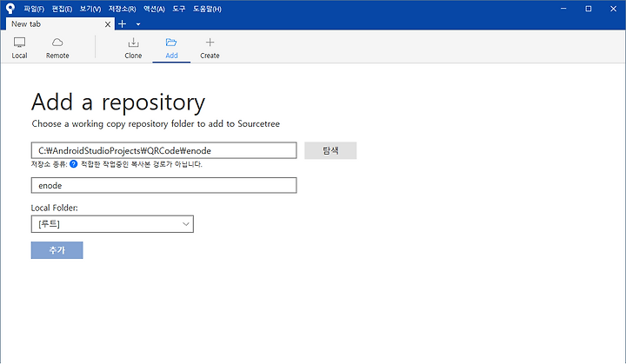Expand the Local Folder [루트] dropdown
626x364 pixels.
[112, 224]
